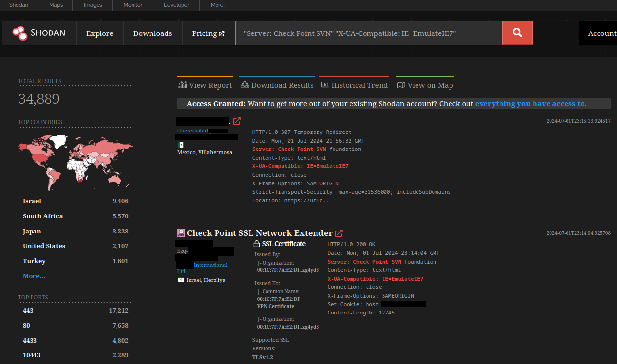Viewport: 617px width, 364px height.
Task: Click the Download Results cloud icon
Action: (x=245, y=85)
